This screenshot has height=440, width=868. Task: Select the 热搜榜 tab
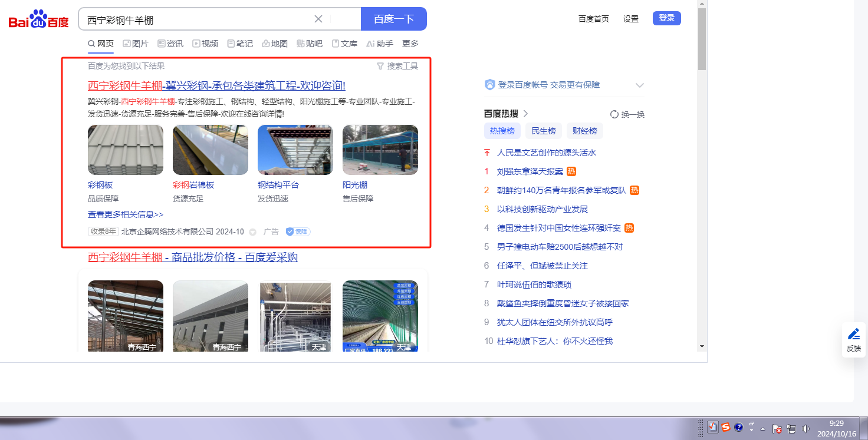click(502, 131)
